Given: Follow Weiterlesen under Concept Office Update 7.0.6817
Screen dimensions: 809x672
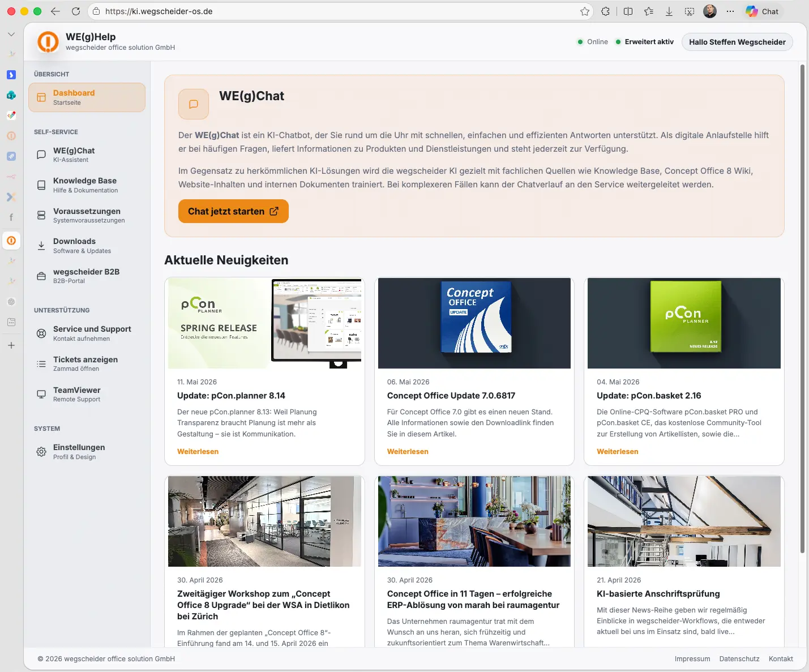Looking at the screenshot, I should point(408,452).
